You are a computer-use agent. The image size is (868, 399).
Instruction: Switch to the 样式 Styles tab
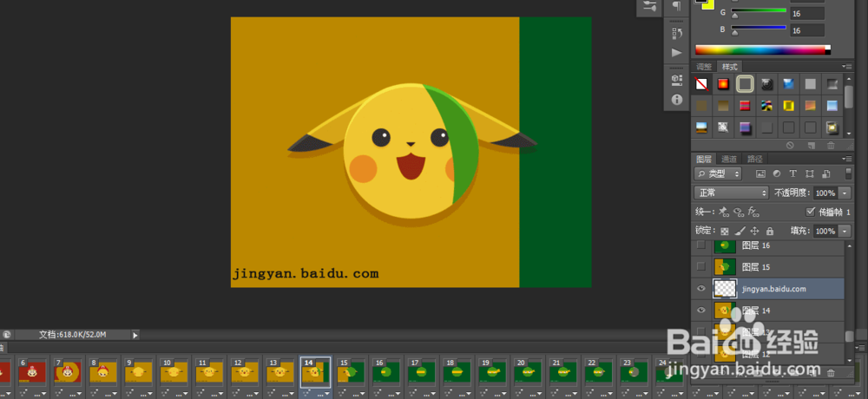click(x=730, y=67)
